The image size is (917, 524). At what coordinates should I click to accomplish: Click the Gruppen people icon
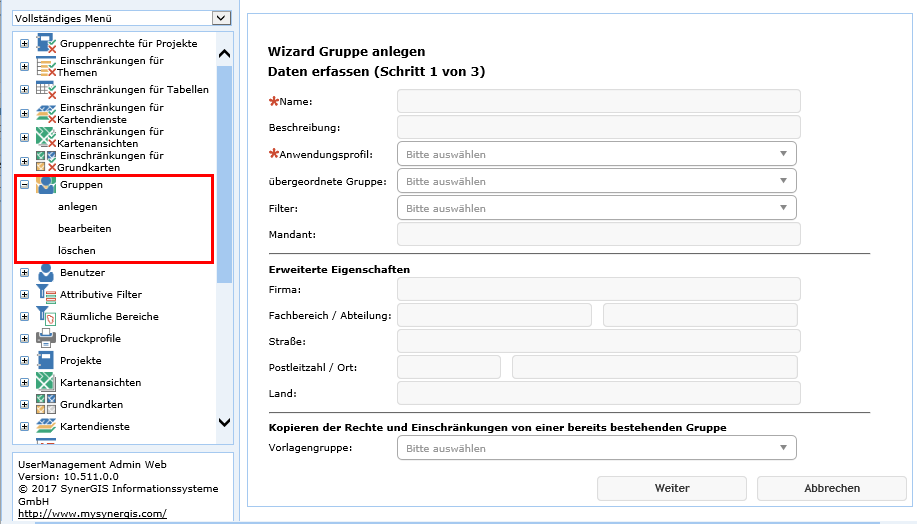coord(46,184)
